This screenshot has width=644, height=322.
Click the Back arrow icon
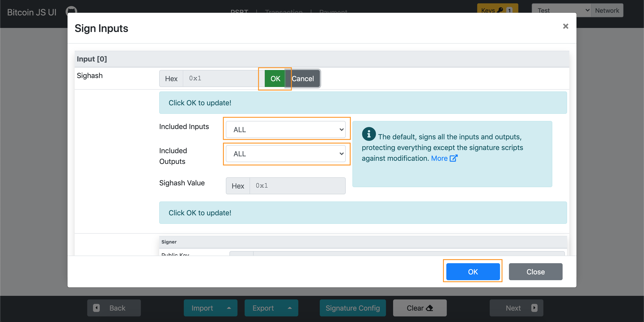pos(97,308)
